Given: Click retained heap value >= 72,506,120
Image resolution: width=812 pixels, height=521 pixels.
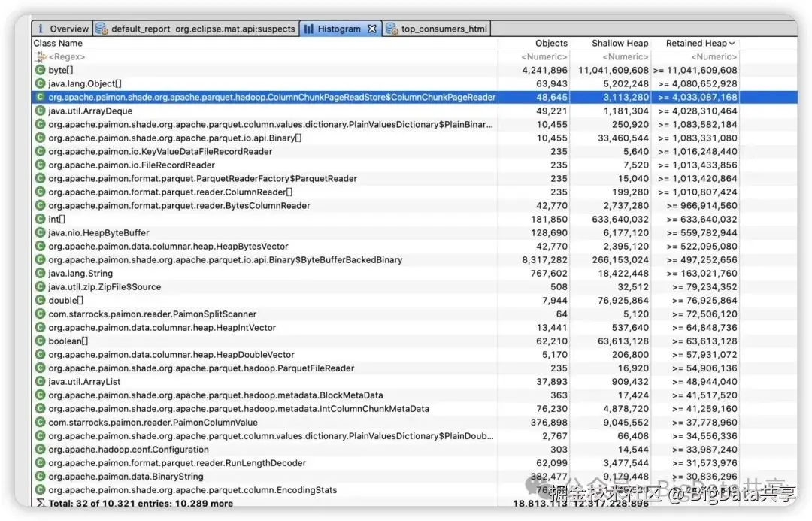Looking at the screenshot, I should 704,314.
